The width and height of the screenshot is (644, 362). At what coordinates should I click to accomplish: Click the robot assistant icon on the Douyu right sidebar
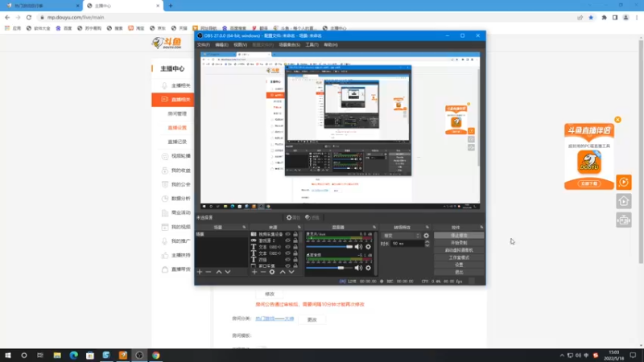tap(623, 220)
